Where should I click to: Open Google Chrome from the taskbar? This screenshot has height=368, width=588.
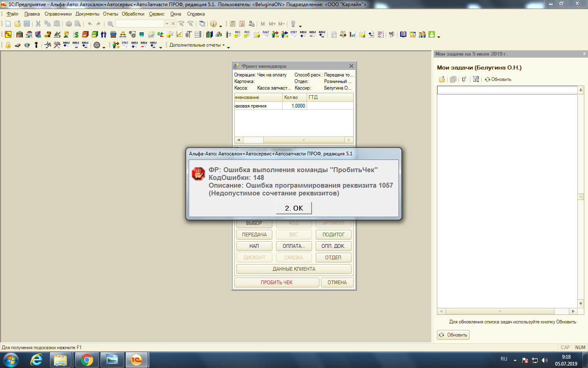coord(87,360)
